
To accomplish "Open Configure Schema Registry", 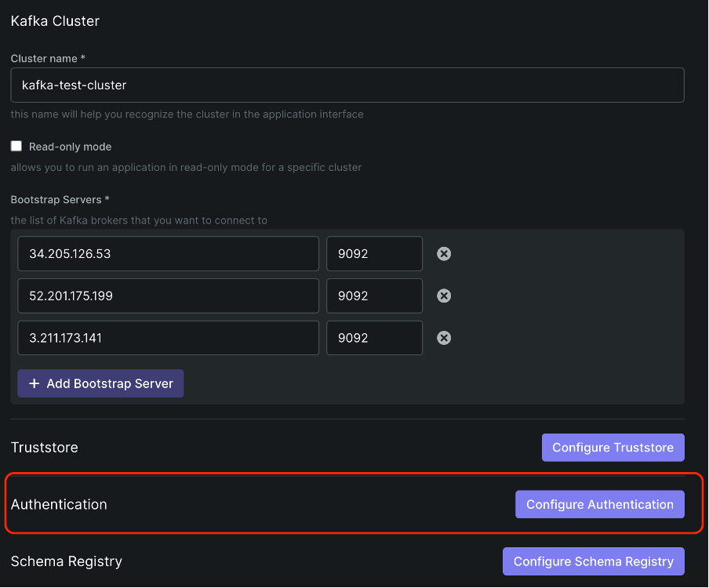I will [x=593, y=561].
